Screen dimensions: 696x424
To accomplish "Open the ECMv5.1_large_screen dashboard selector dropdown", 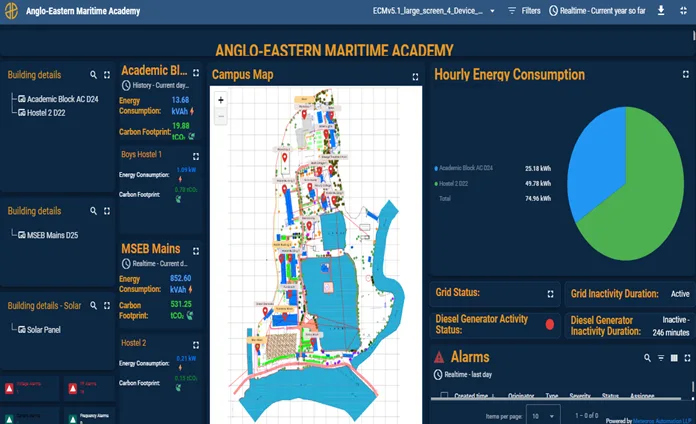I will [434, 11].
